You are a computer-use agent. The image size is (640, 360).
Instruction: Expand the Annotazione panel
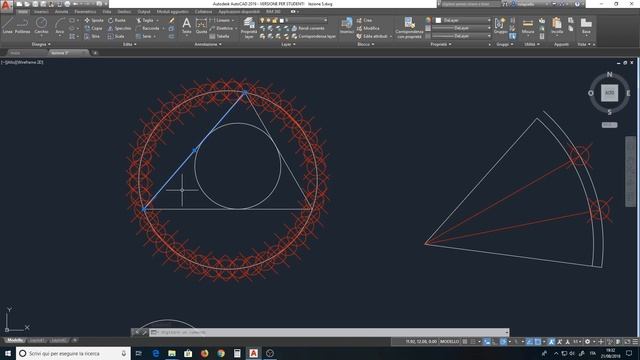click(208, 44)
